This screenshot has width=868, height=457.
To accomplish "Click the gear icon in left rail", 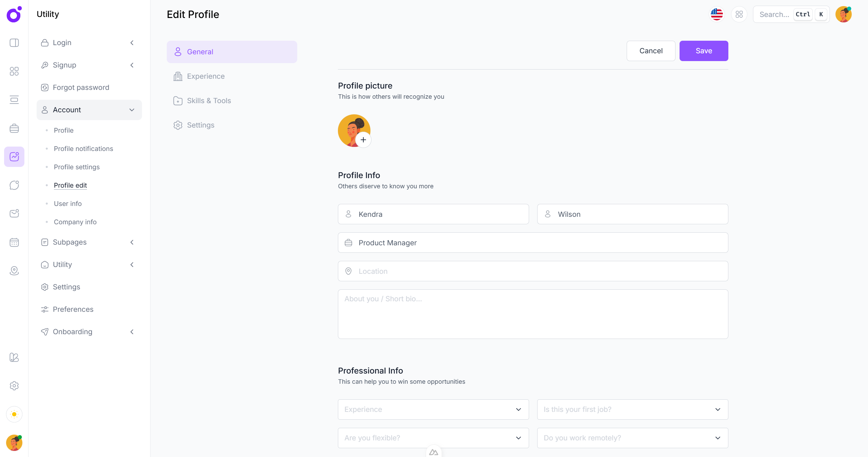I will pyautogui.click(x=14, y=385).
